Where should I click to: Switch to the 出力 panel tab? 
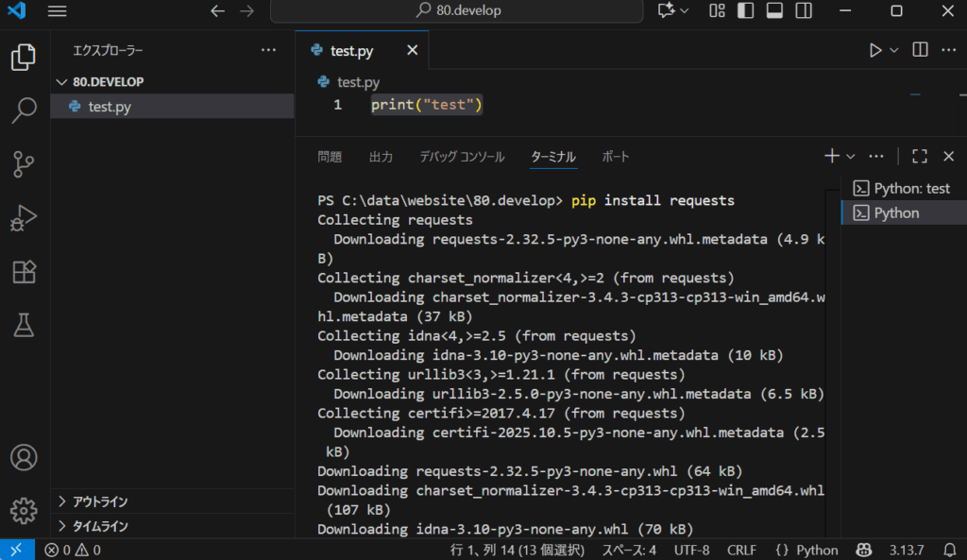coord(381,157)
